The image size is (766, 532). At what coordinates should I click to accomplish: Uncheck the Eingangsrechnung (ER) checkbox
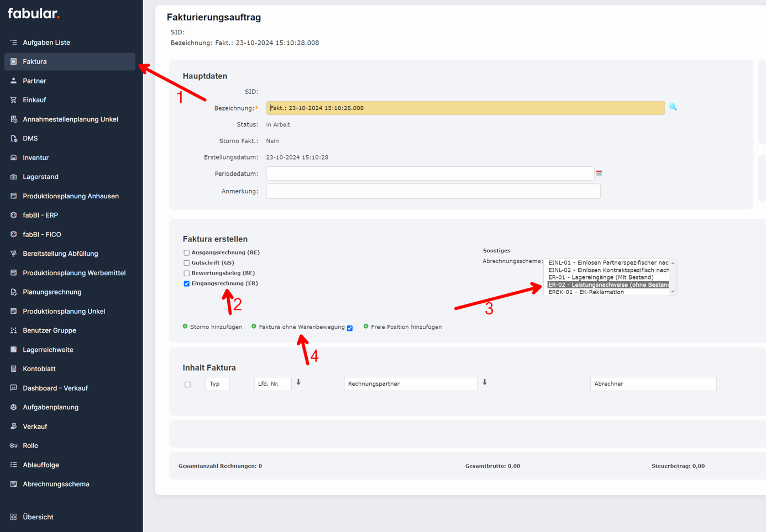coord(186,283)
